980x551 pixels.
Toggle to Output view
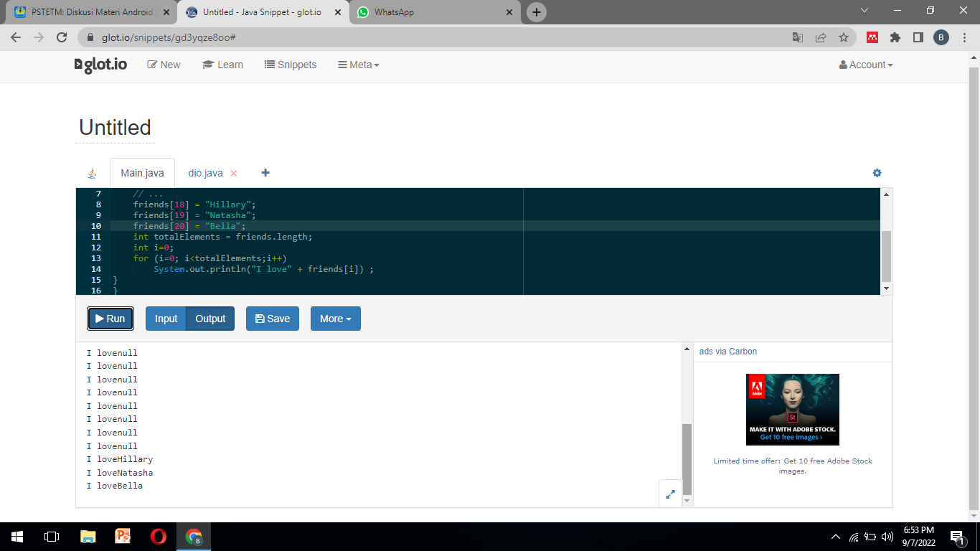(x=210, y=319)
